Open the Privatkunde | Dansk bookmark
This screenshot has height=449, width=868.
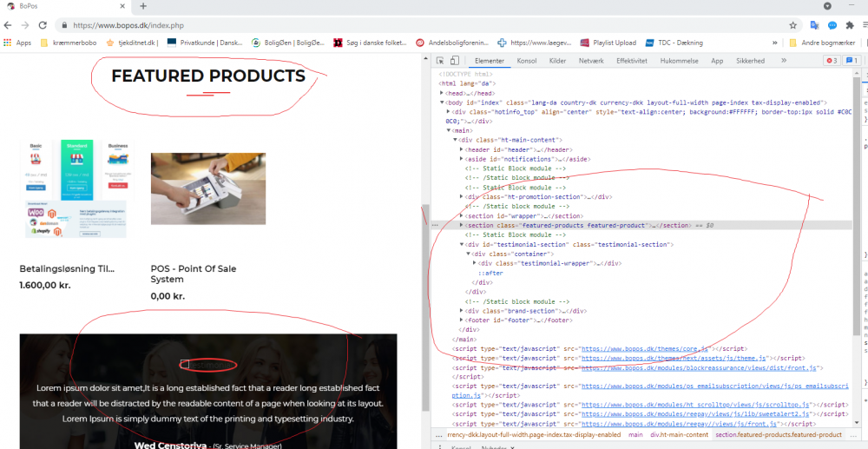(205, 43)
